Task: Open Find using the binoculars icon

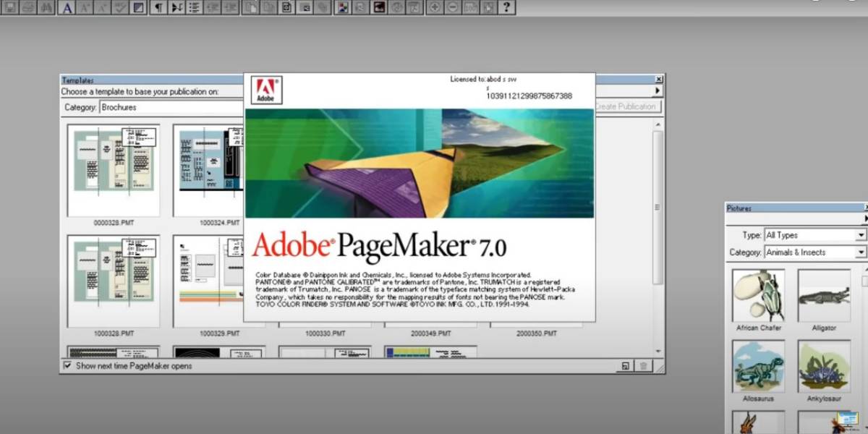Action: (46, 8)
